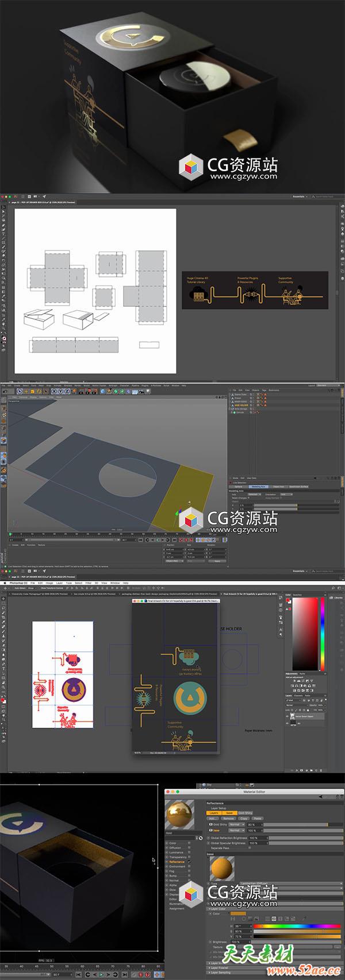Select VASE HOLDER in Cinema 4D object manager

(241, 405)
